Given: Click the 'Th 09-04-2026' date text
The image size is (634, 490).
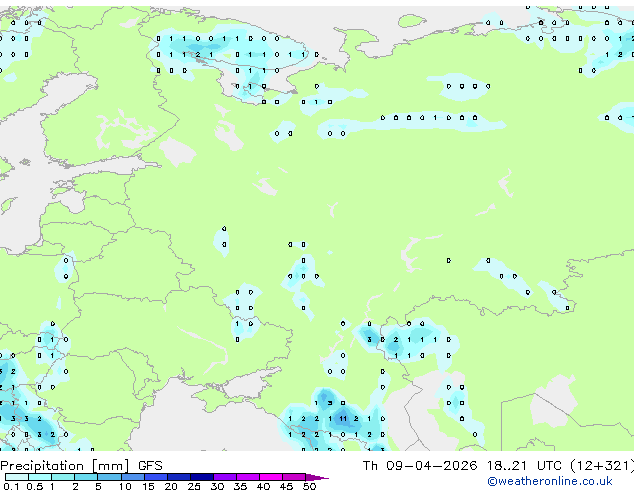Looking at the screenshot, I should point(420,466).
